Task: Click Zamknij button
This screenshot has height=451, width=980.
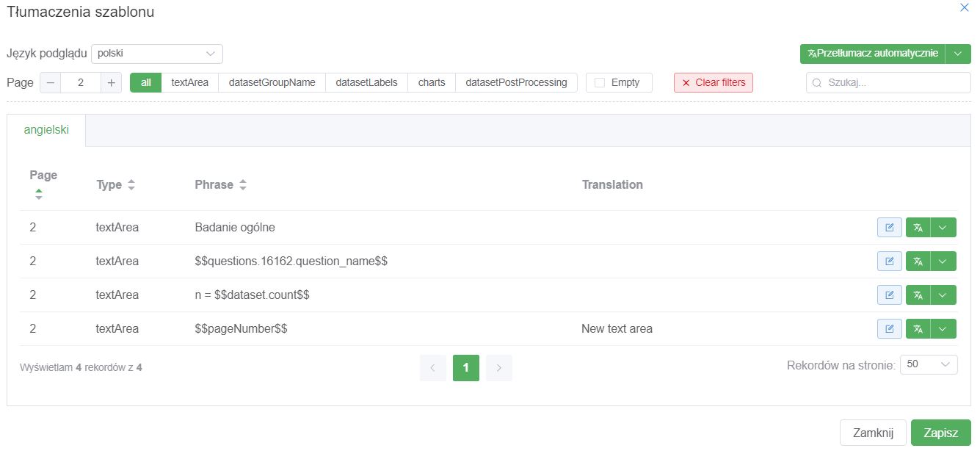Action: [873, 433]
